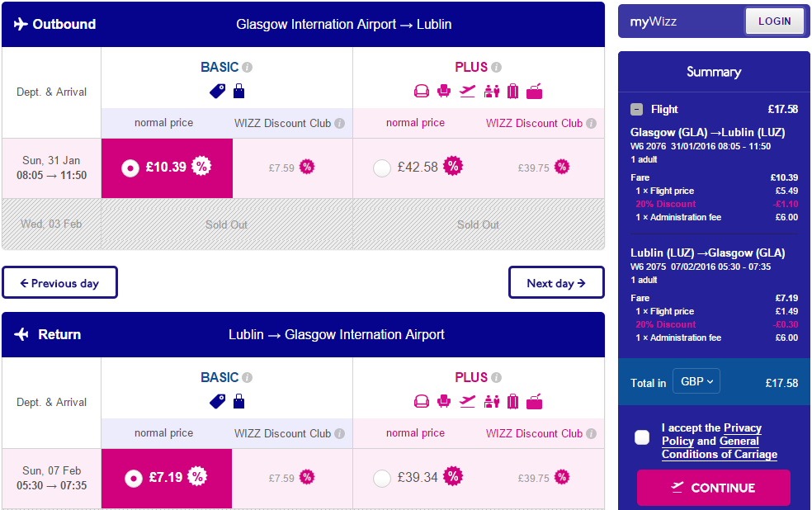Click the CONTINUE button

[x=714, y=488]
